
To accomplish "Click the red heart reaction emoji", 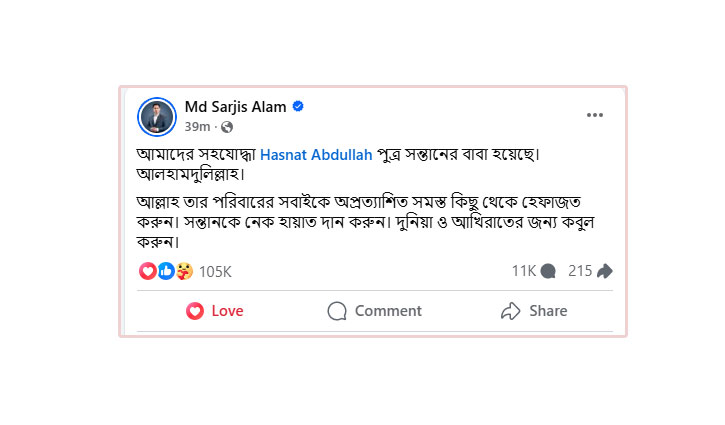I will click(x=147, y=271).
